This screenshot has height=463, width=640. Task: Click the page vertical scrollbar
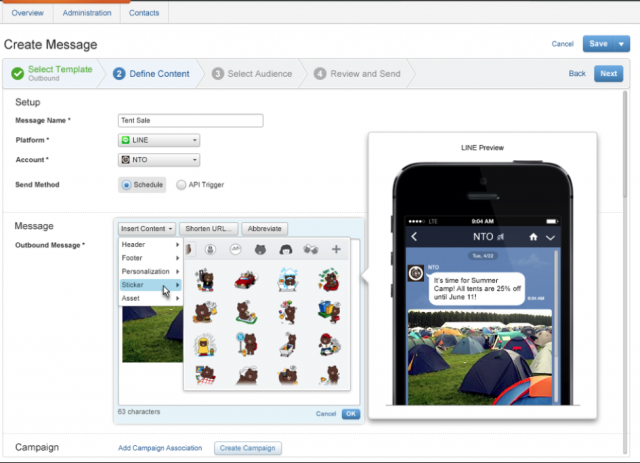click(625, 143)
